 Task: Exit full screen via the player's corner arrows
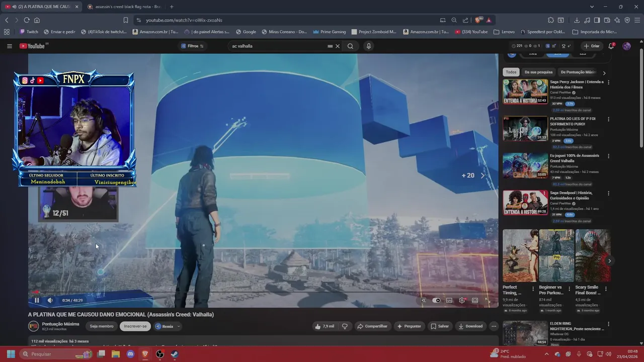point(488,300)
